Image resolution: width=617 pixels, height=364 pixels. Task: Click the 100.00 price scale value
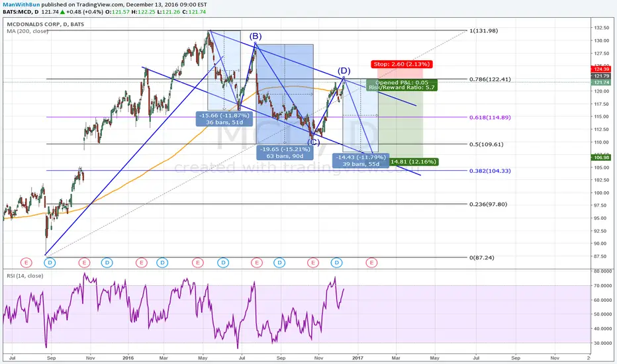coord(602,193)
